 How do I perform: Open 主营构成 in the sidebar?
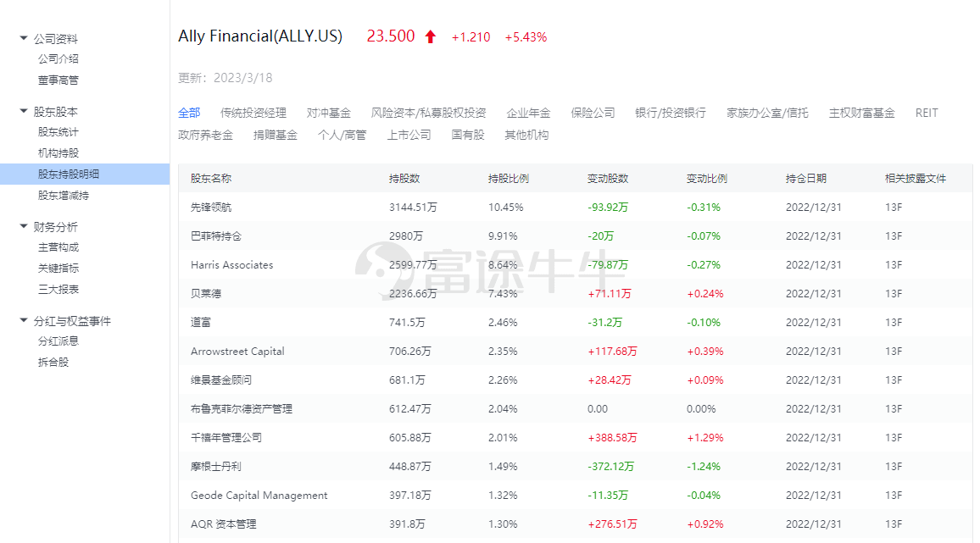point(58,247)
